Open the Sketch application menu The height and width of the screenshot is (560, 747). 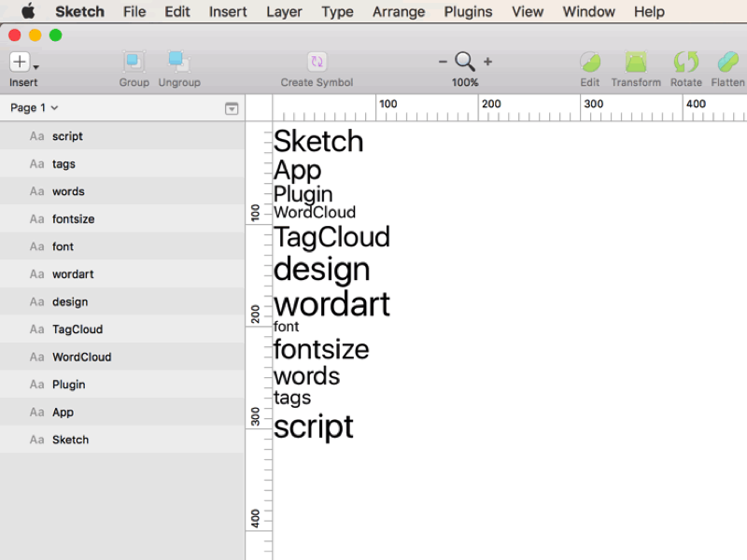tap(79, 11)
